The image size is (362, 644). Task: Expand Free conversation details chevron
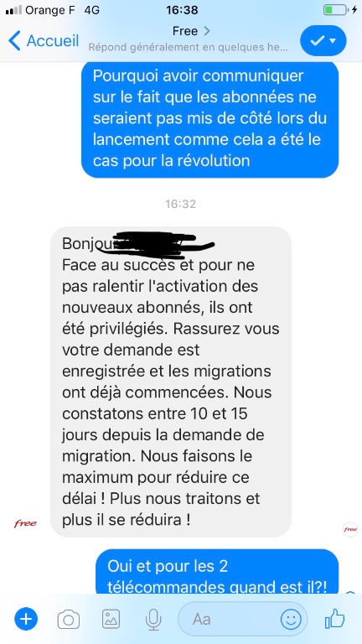tap(207, 31)
